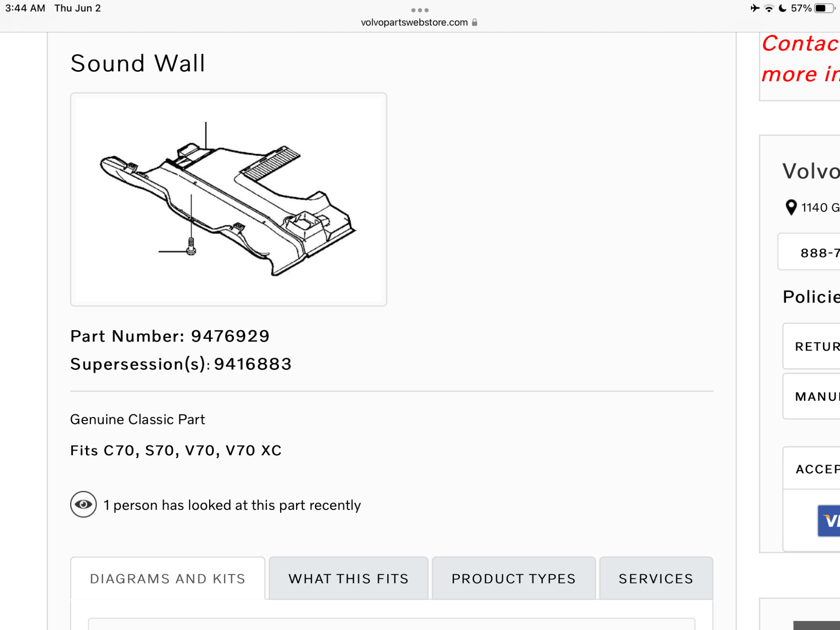Tap the airplane mode status icon
This screenshot has width=840, height=630.
tap(755, 8)
